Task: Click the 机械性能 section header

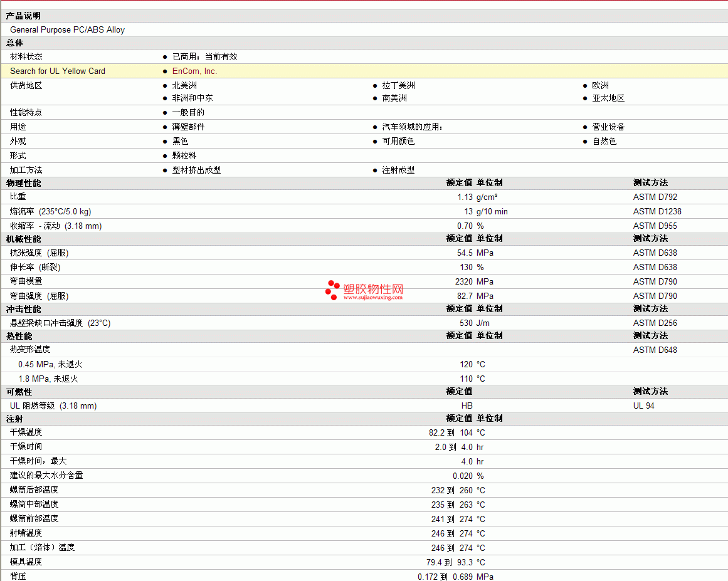Action: [x=23, y=239]
